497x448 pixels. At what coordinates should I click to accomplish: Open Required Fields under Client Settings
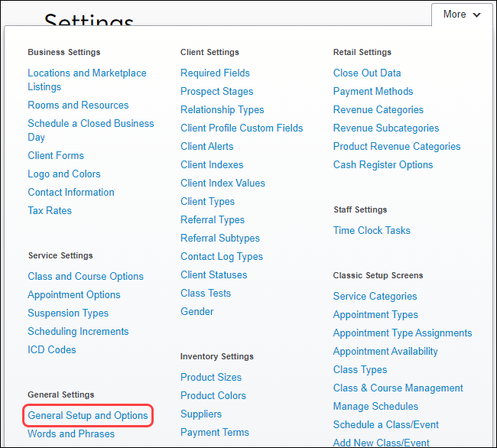pos(215,73)
